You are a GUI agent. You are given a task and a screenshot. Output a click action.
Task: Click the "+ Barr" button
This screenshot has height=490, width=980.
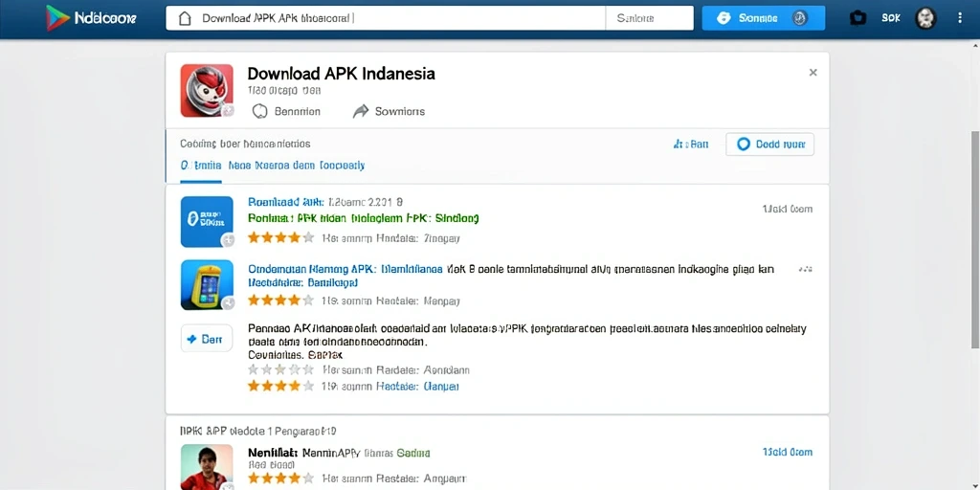pyautogui.click(x=207, y=339)
